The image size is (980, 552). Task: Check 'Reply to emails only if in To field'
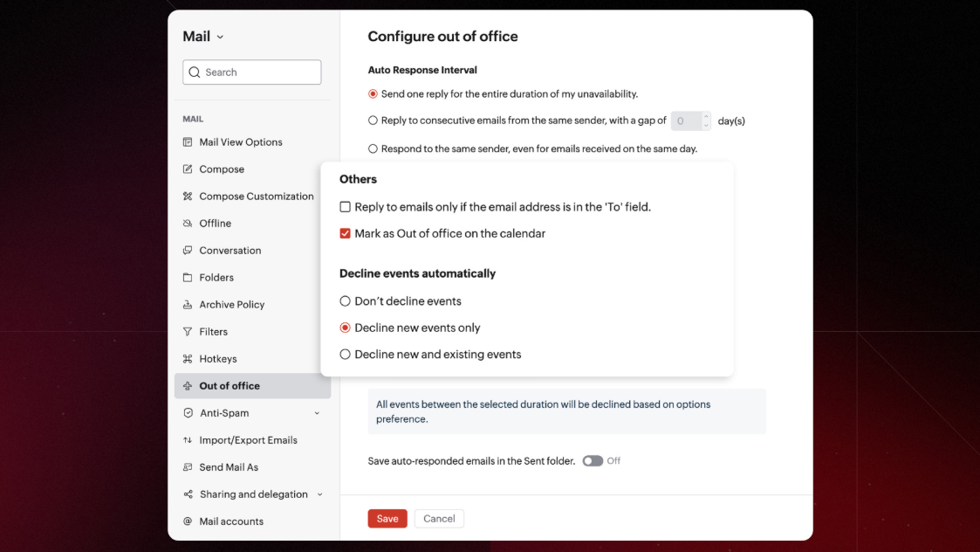pos(346,207)
